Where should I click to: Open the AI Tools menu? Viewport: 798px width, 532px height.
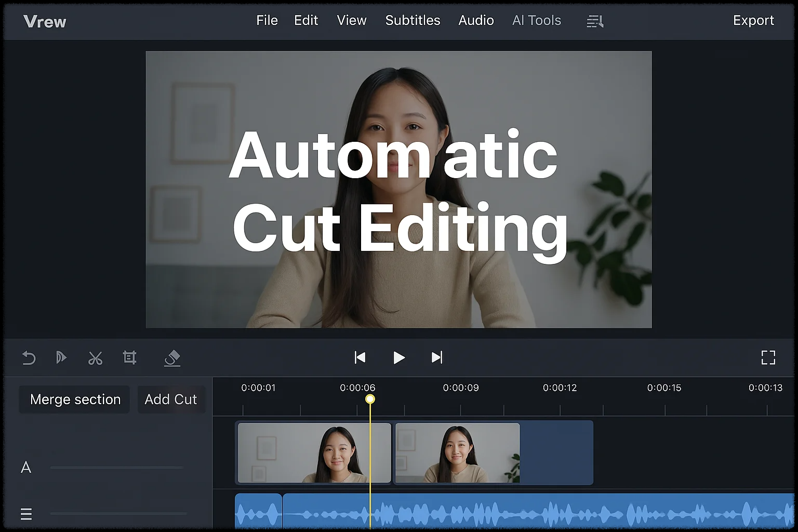[537, 20]
